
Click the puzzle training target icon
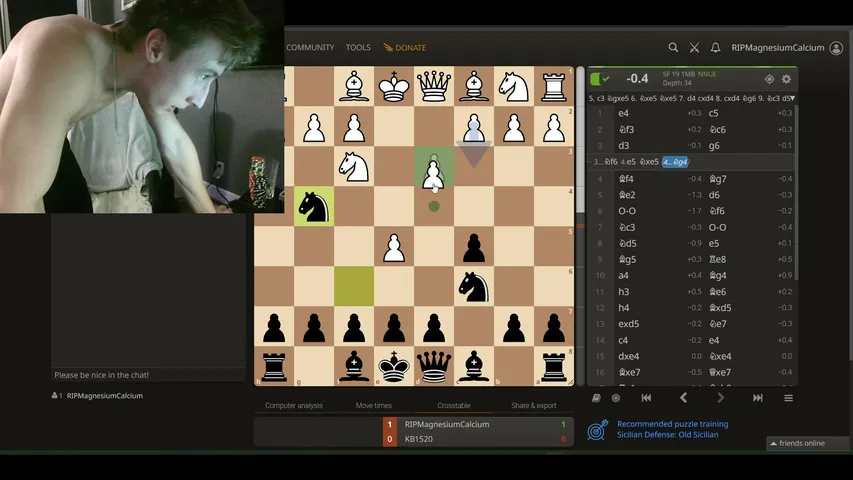tap(597, 430)
